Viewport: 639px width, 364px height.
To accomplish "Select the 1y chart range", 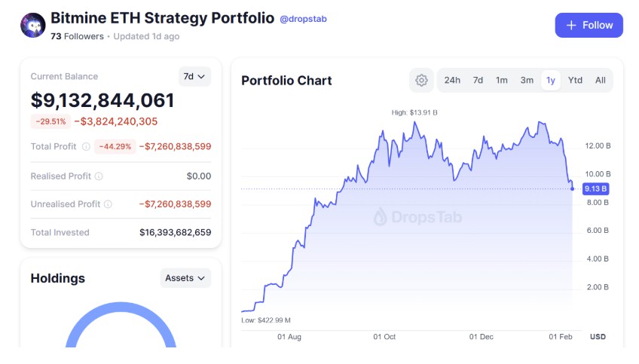I will (x=551, y=81).
